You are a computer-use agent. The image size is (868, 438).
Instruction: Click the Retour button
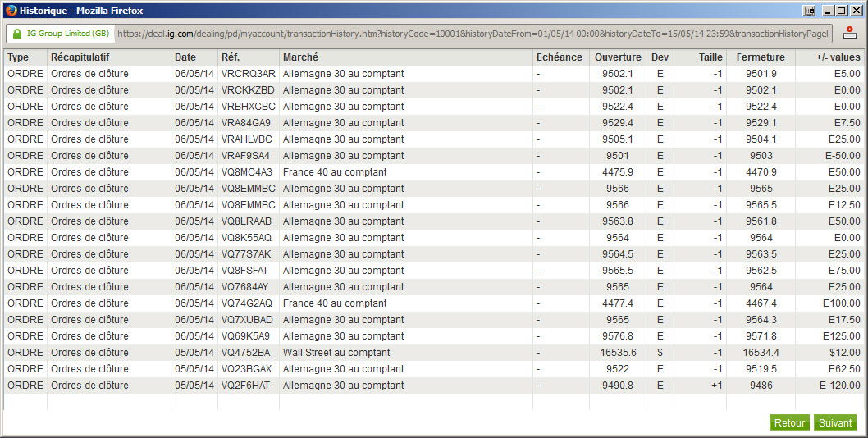pyautogui.click(x=789, y=423)
